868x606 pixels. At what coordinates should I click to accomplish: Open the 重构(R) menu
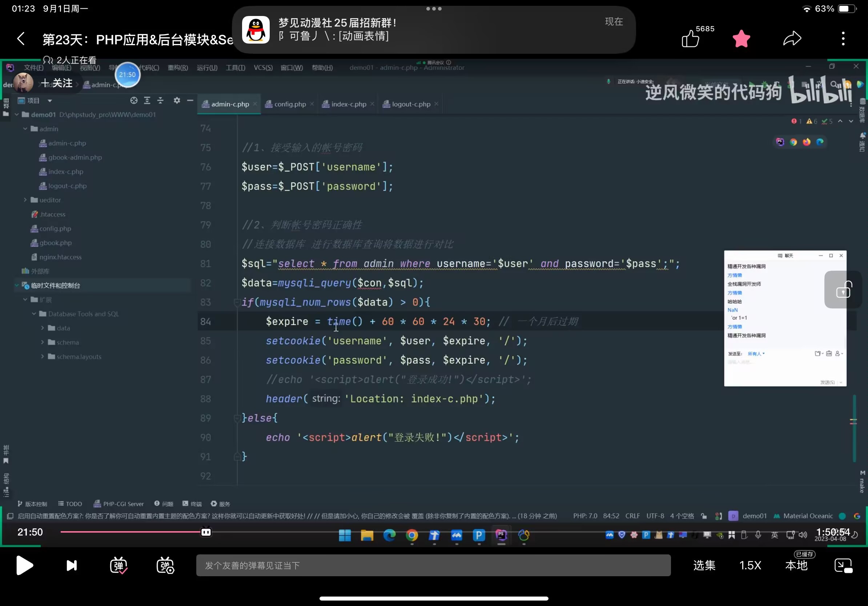tap(178, 68)
